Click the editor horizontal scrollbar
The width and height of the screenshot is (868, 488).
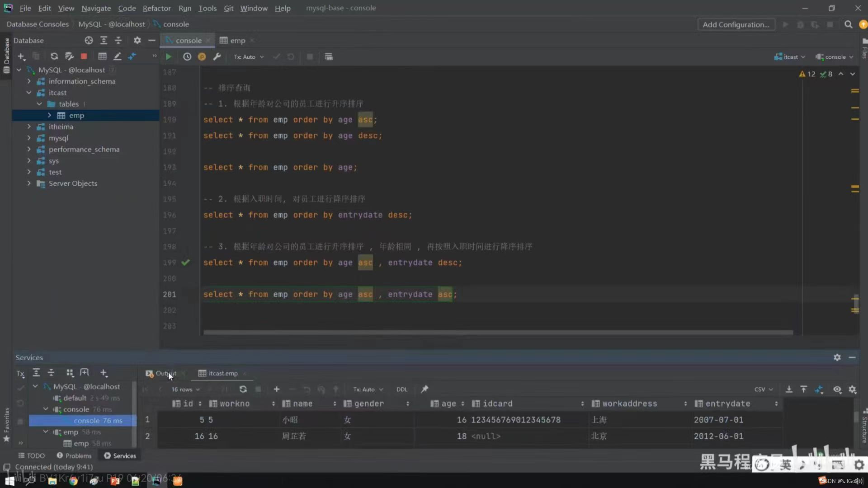point(497,333)
